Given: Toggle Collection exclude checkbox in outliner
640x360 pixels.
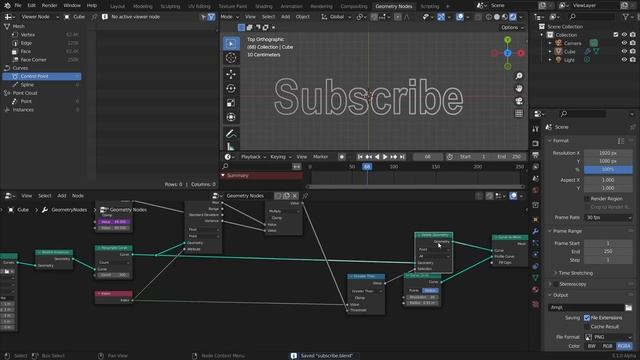Looking at the screenshot, I should click(616, 35).
